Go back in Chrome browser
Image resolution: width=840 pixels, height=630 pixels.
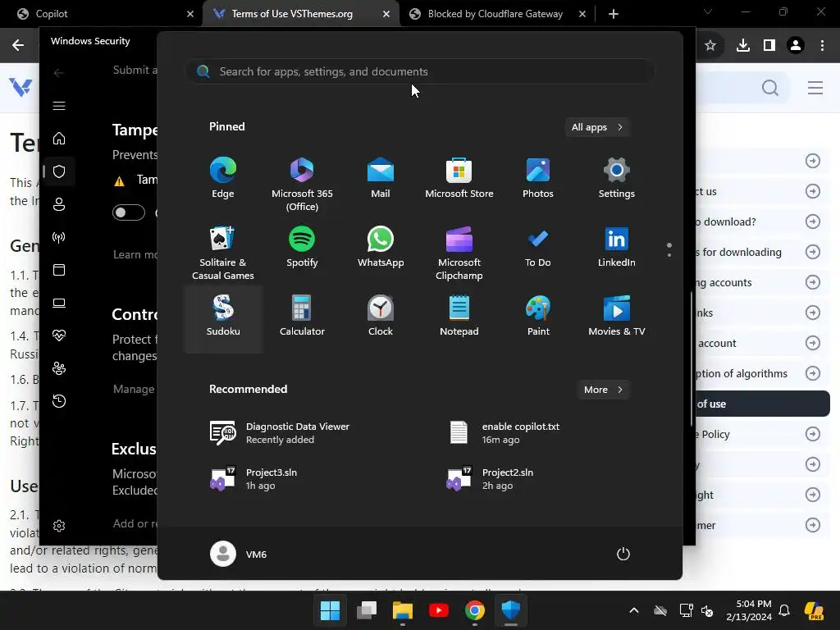click(x=18, y=45)
